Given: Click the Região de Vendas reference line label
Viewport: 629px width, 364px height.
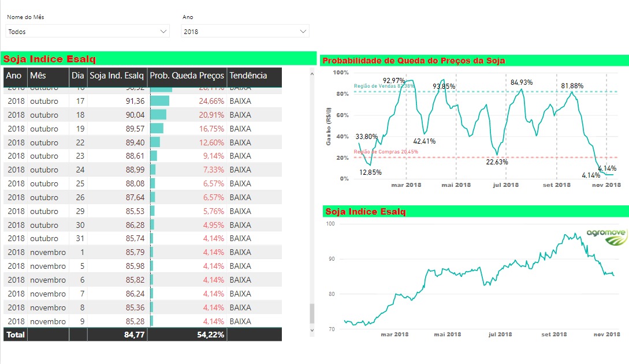Looking at the screenshot, I should pyautogui.click(x=384, y=86).
